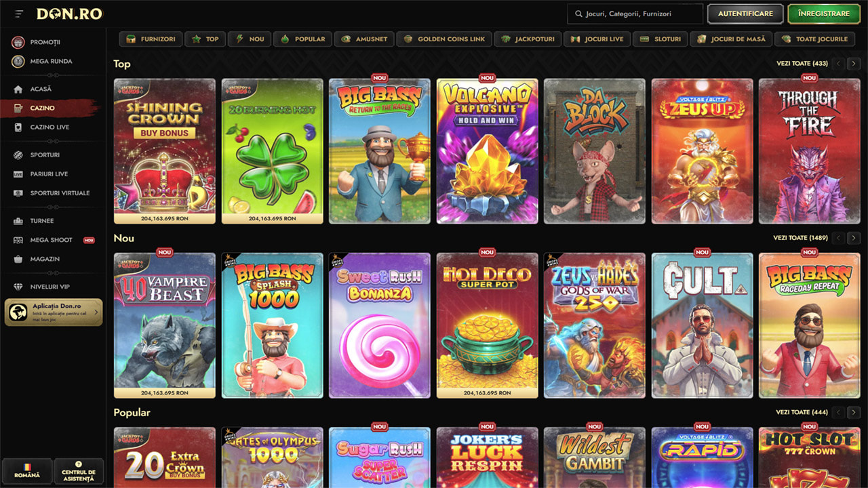
Task: Select the Golden Coins Link tab
Action: pos(444,39)
